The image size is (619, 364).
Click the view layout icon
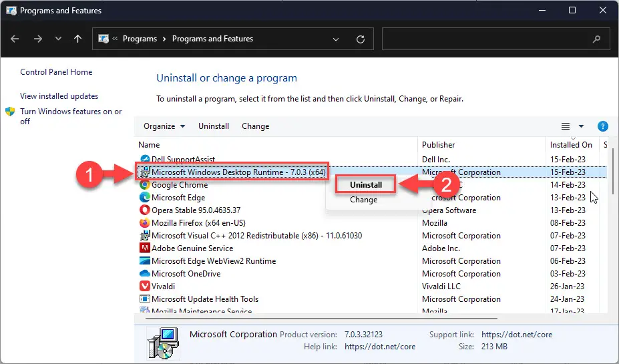coord(566,126)
